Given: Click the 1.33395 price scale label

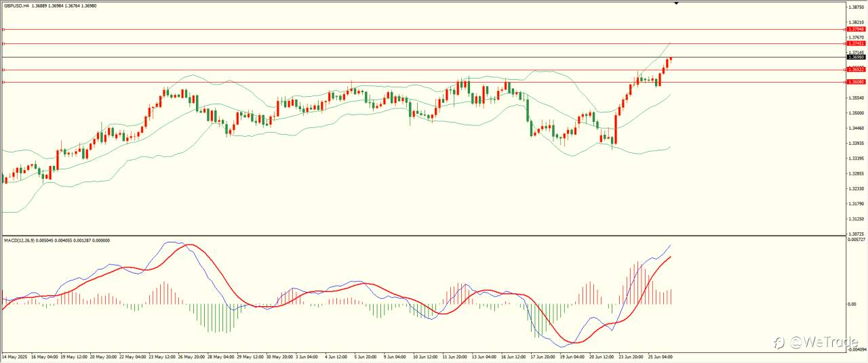Looking at the screenshot, I should (856, 158).
